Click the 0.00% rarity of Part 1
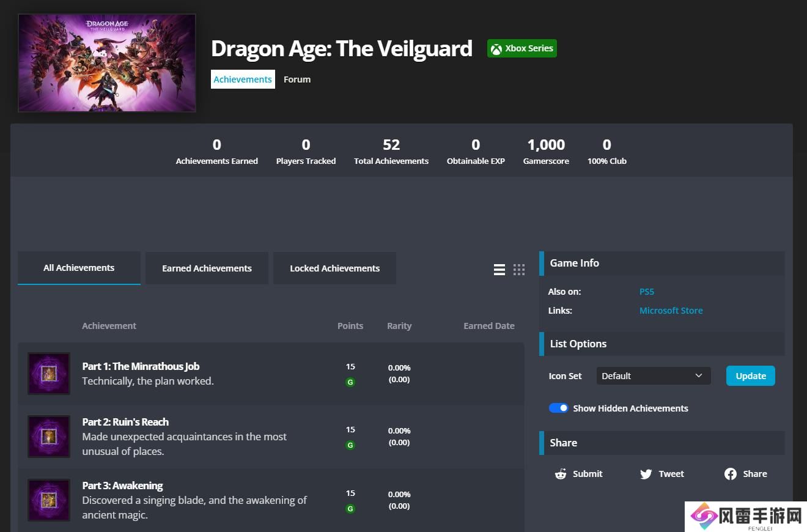Viewport: 807px width, 532px height. pyautogui.click(x=399, y=368)
